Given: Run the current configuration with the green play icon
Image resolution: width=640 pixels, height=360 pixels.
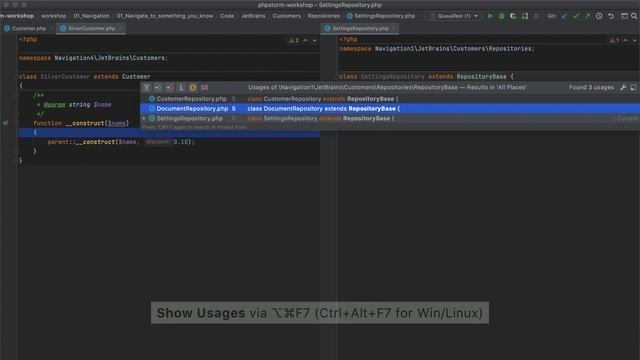Looking at the screenshot, I should pyautogui.click(x=490, y=16).
